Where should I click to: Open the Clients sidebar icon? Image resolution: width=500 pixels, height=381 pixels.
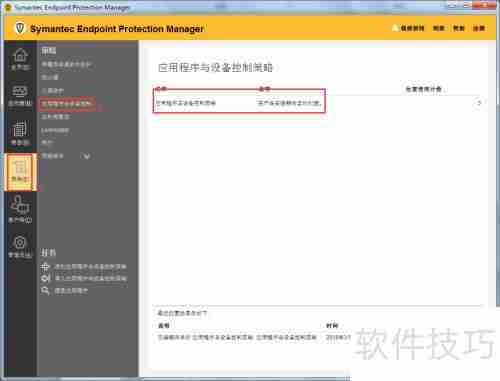click(20, 209)
